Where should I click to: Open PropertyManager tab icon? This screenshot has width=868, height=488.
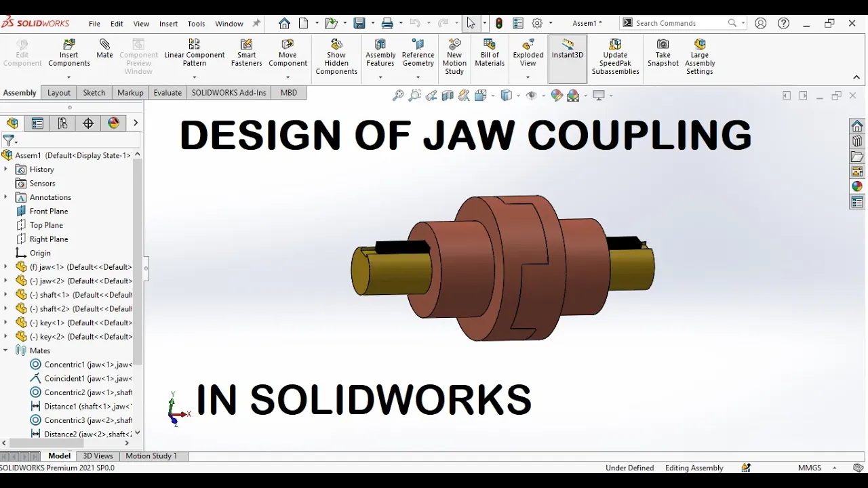37,123
